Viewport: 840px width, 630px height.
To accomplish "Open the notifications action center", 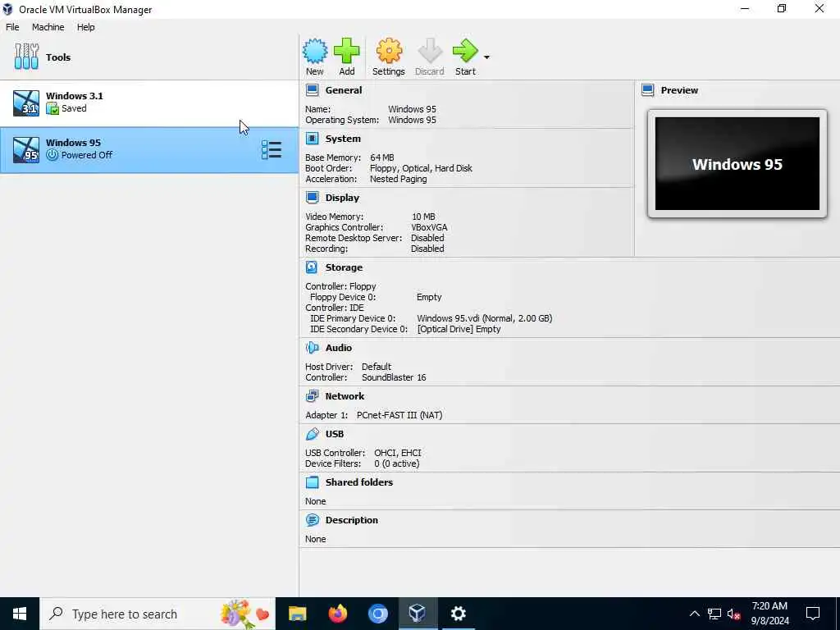I will tap(813, 614).
